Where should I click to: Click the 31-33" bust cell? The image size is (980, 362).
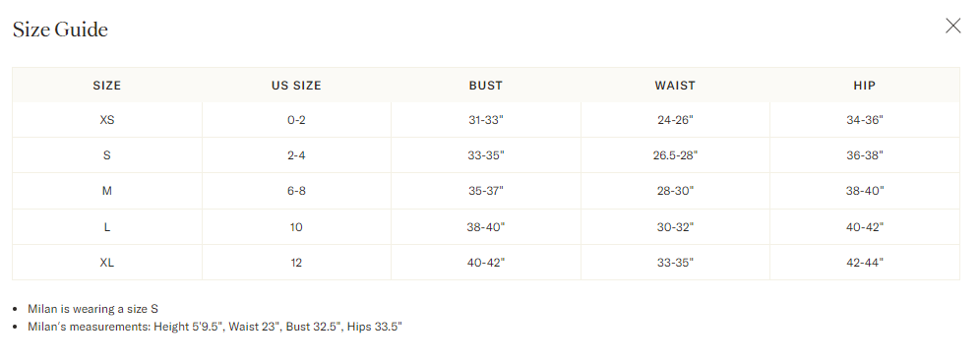pos(486,120)
